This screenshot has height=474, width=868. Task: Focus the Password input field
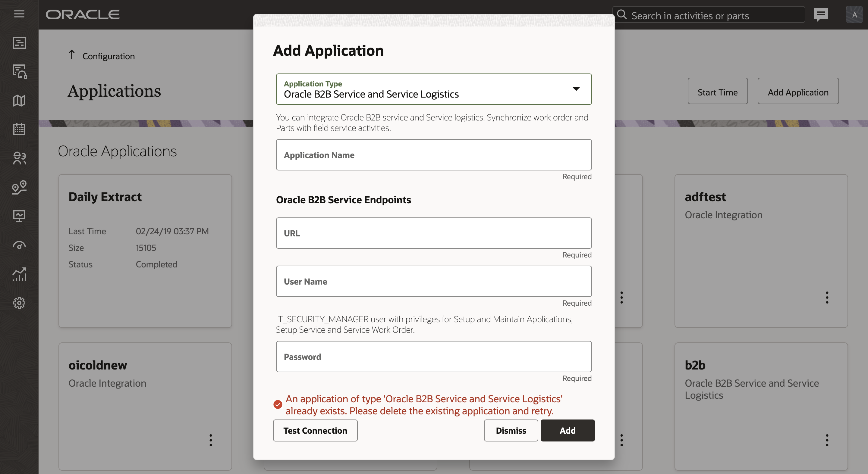click(x=434, y=357)
